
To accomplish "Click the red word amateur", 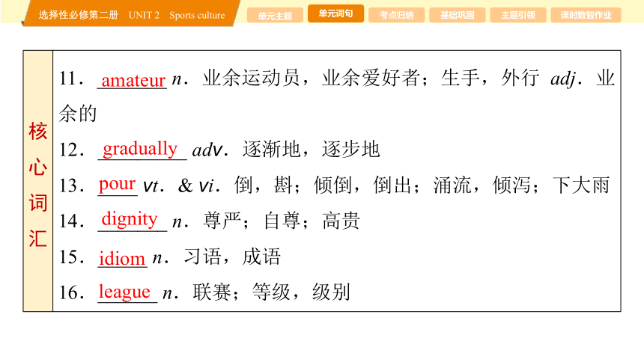I will coord(133,80).
